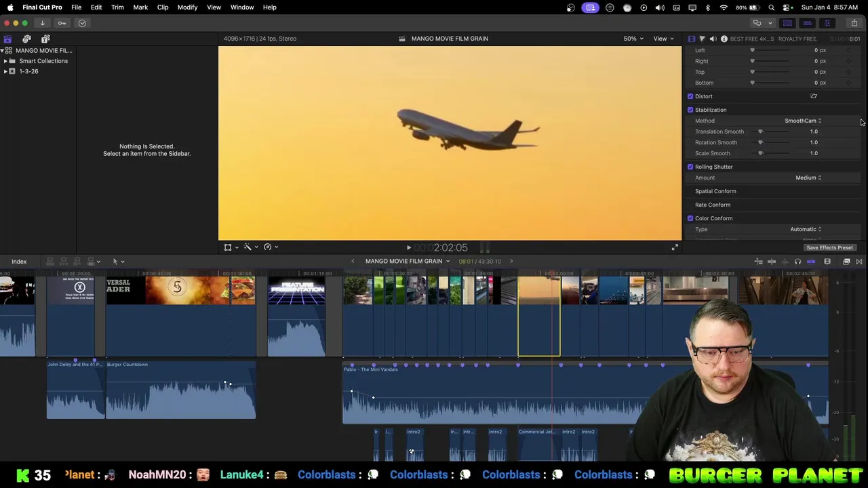Open the Keyword Editor key icon
Image resolution: width=868 pixels, height=488 pixels.
[x=62, y=23]
